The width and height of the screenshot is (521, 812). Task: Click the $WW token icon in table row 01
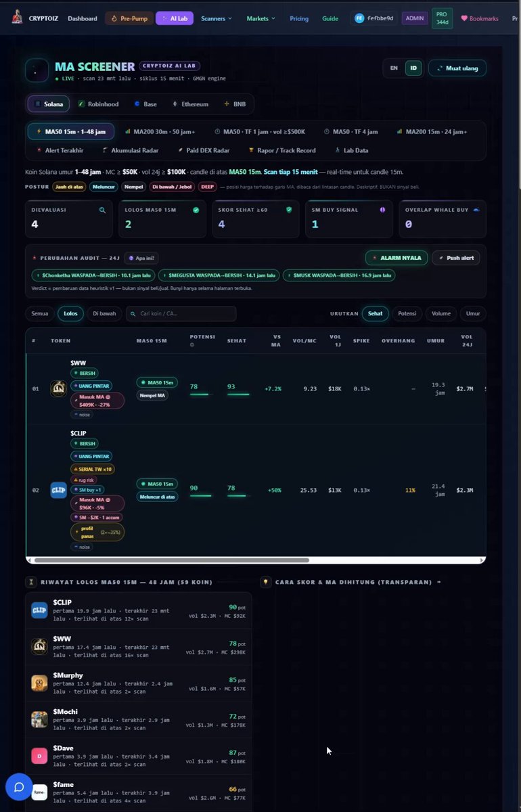click(58, 389)
